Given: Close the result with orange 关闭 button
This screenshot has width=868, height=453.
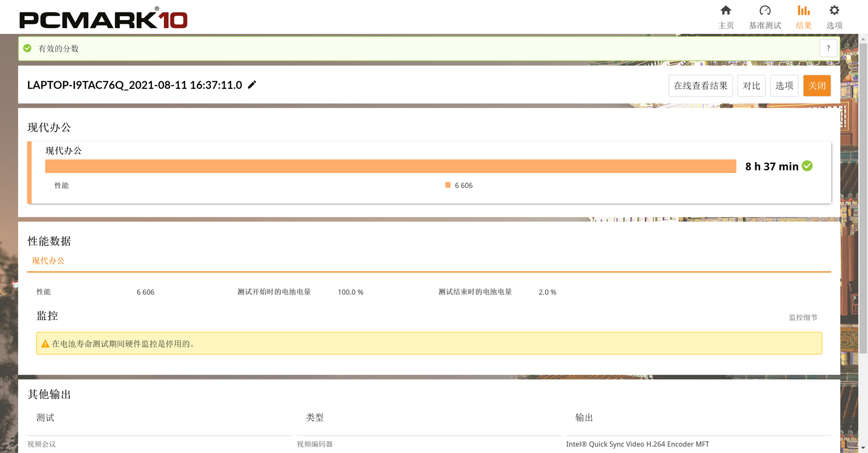Looking at the screenshot, I should (816, 86).
